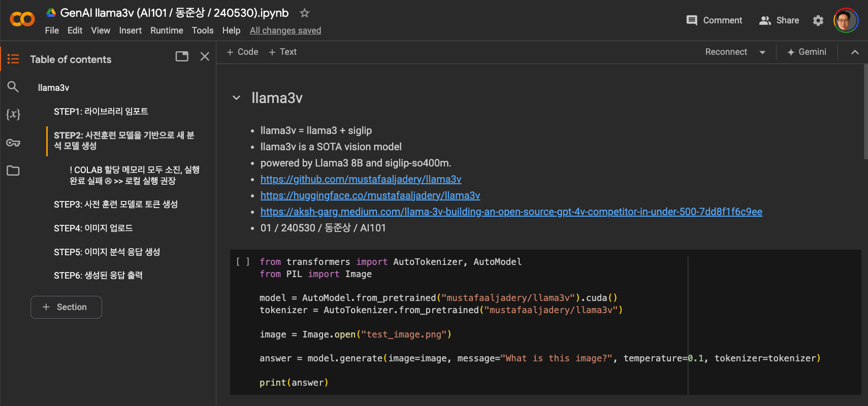
Task: Open the Reconnect dropdown arrow
Action: click(x=762, y=52)
